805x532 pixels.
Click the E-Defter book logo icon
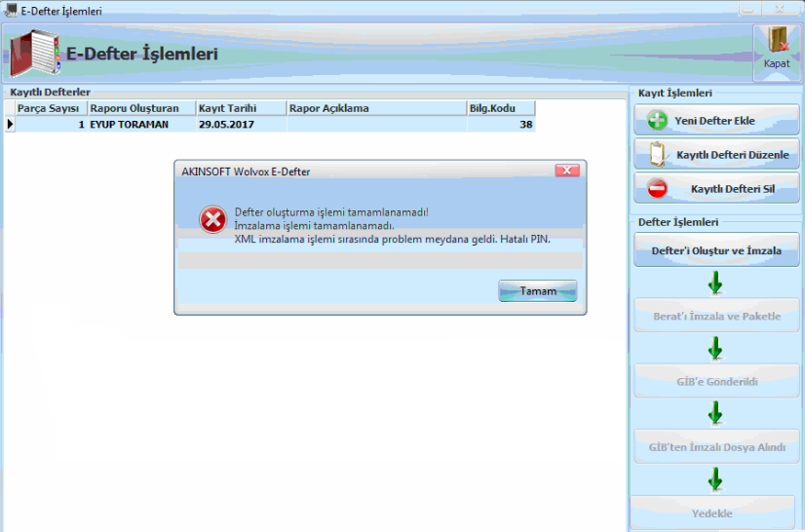point(35,54)
